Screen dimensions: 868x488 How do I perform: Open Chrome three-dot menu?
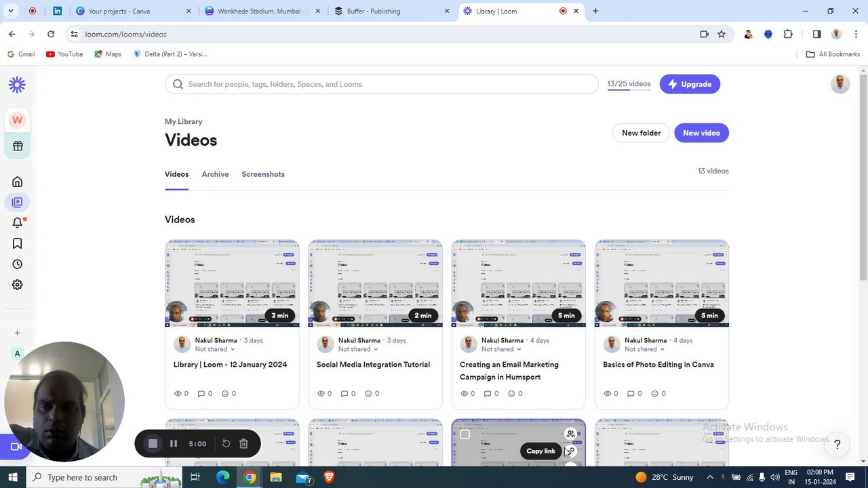click(x=856, y=34)
